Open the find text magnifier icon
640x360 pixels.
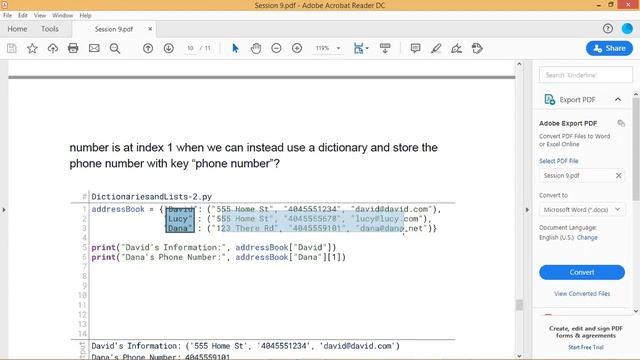(x=115, y=48)
